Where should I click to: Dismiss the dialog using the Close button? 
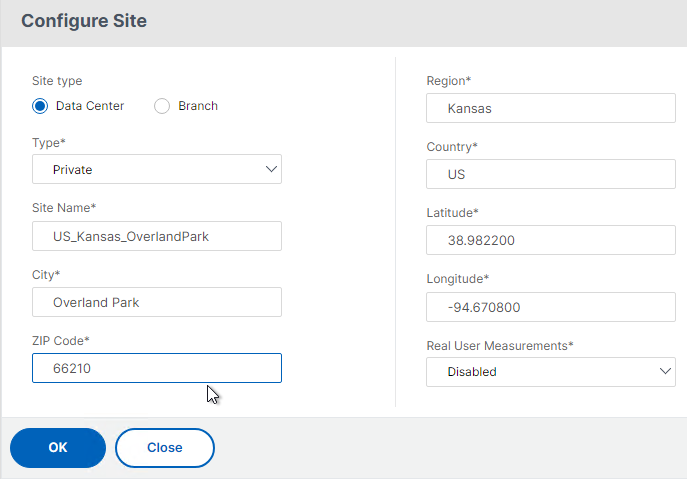coord(165,447)
